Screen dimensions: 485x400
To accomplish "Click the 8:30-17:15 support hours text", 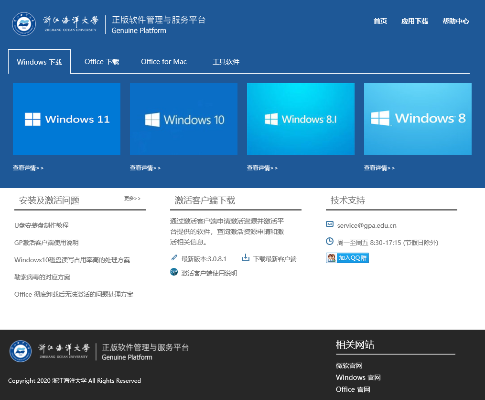I will (x=386, y=243).
